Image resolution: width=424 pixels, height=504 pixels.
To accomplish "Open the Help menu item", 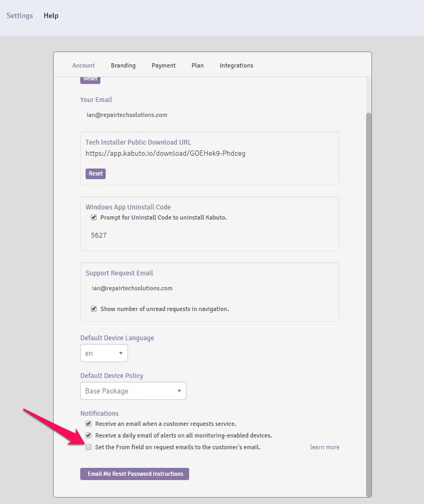I will 51,15.
